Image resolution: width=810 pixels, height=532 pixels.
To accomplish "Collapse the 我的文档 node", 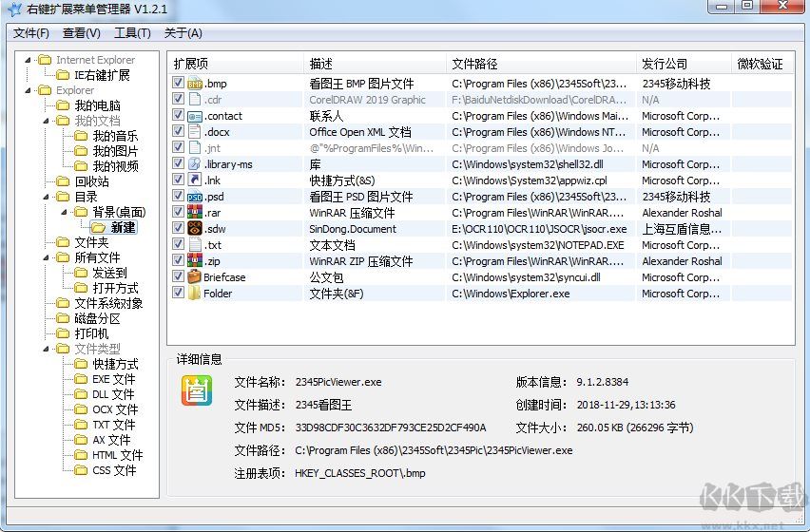I will point(46,122).
